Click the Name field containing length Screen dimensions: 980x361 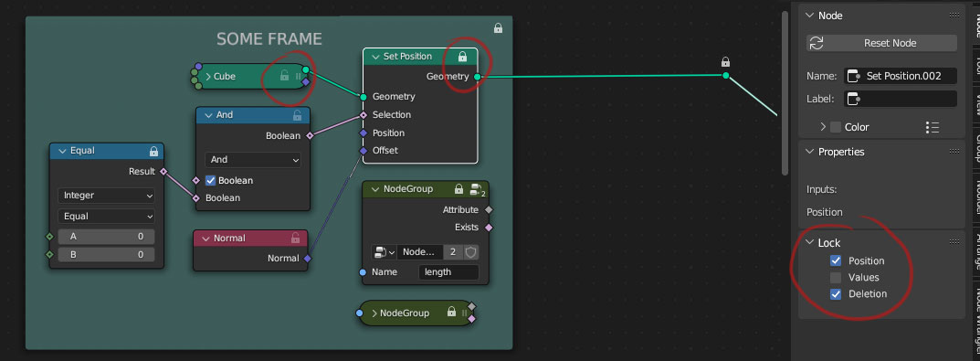click(x=448, y=272)
